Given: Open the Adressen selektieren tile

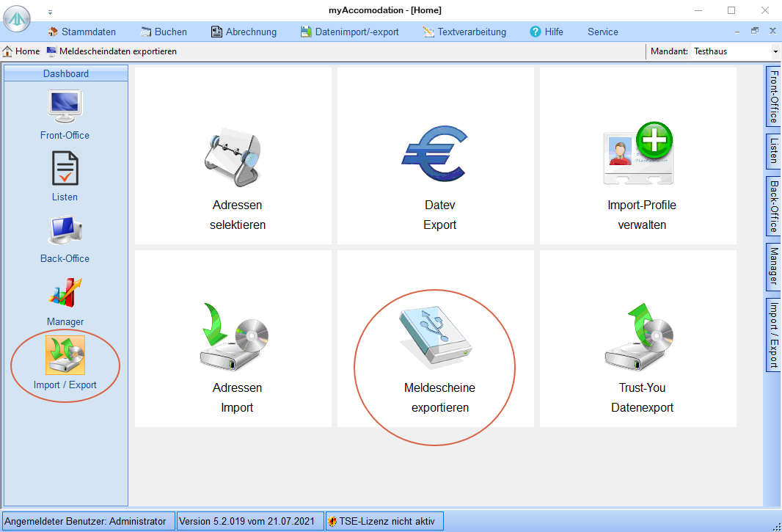Looking at the screenshot, I should click(237, 156).
